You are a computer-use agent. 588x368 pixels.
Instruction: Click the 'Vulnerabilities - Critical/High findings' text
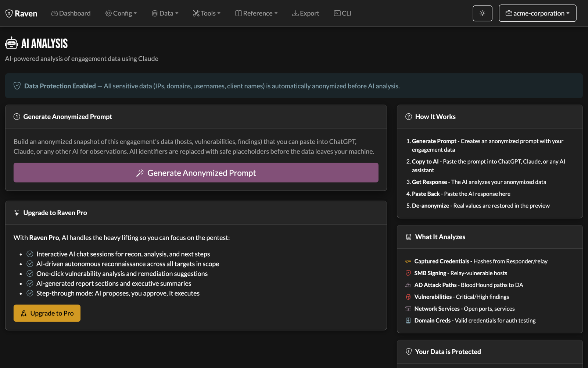462,297
